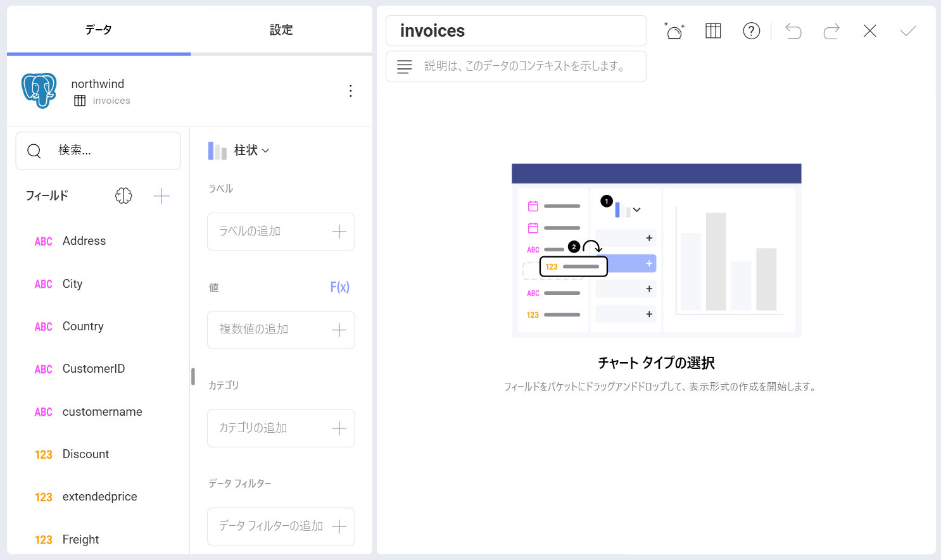Click the column chart icon beside 柱状
The width and height of the screenshot is (941, 560).
tap(217, 151)
